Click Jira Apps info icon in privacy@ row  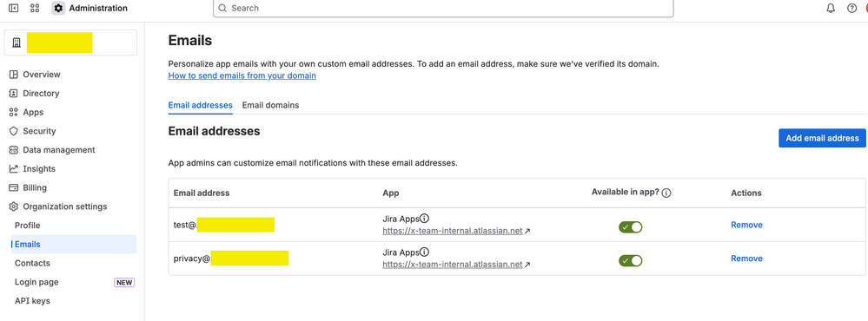click(425, 252)
